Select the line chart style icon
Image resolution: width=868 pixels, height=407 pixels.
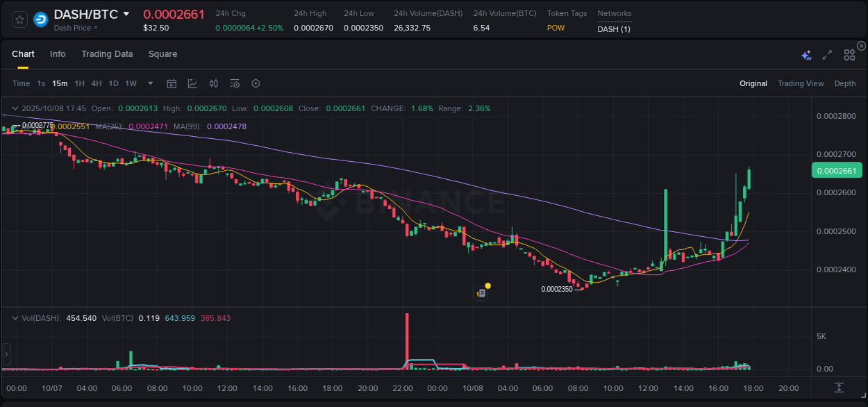pyautogui.click(x=192, y=83)
